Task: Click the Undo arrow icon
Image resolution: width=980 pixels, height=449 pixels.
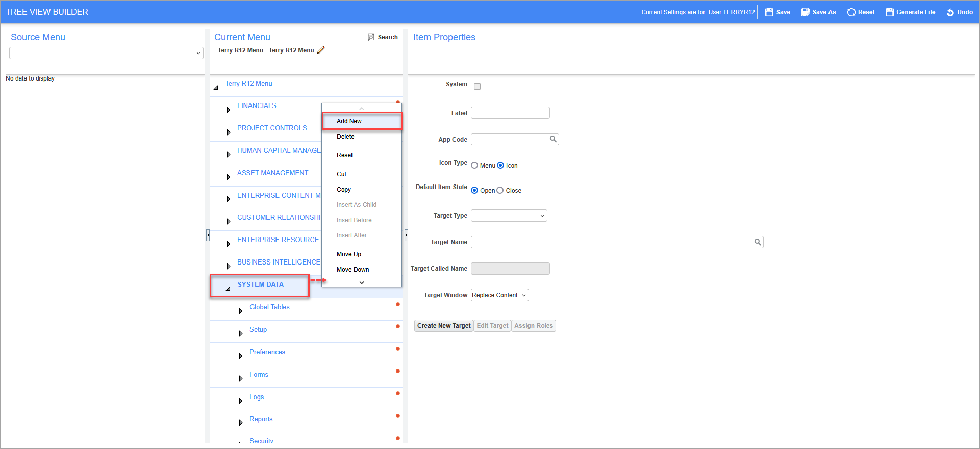Action: click(950, 12)
